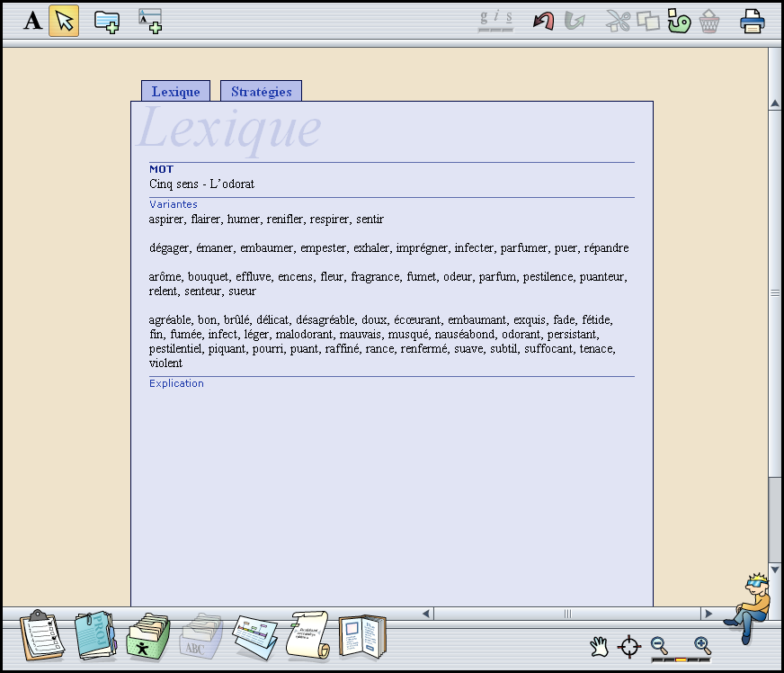Open the green card file box
784x673 pixels.
(148, 636)
